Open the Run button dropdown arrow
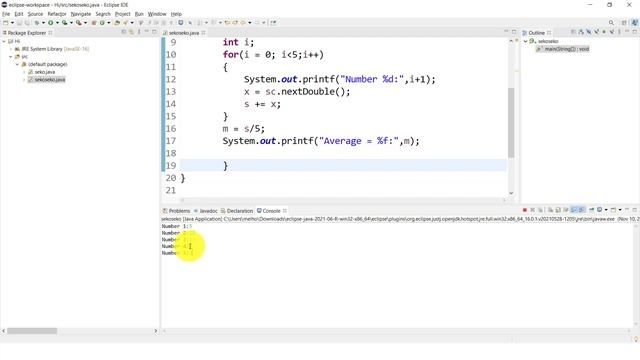This screenshot has height=360, width=640. point(57,23)
